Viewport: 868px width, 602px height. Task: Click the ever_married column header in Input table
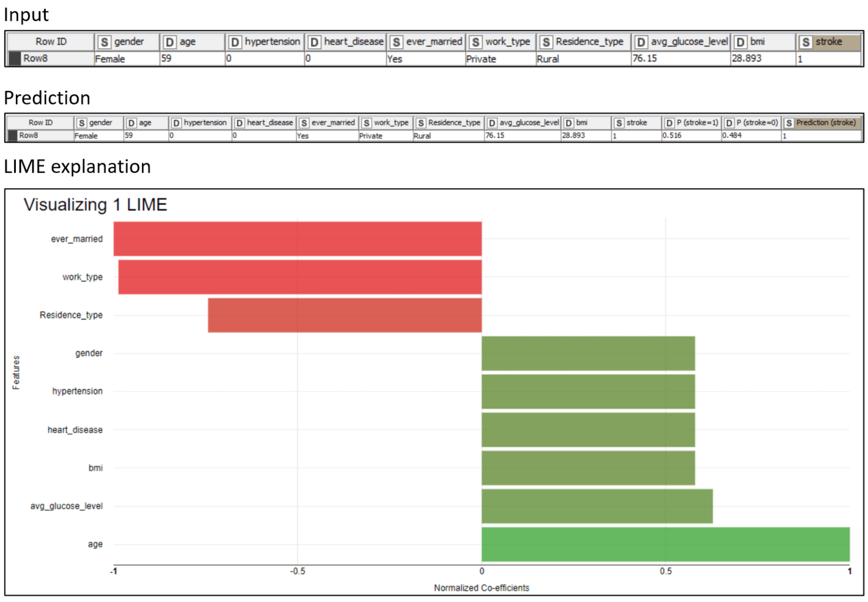(x=427, y=42)
